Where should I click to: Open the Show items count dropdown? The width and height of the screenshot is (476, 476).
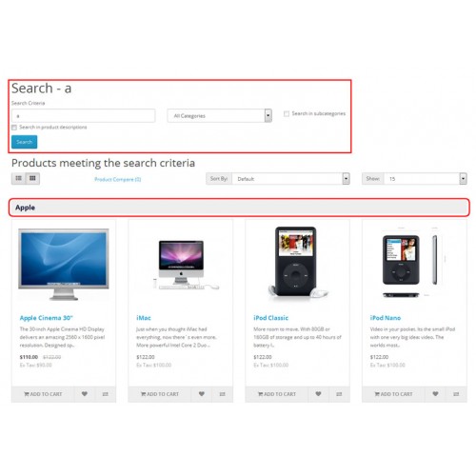426,179
